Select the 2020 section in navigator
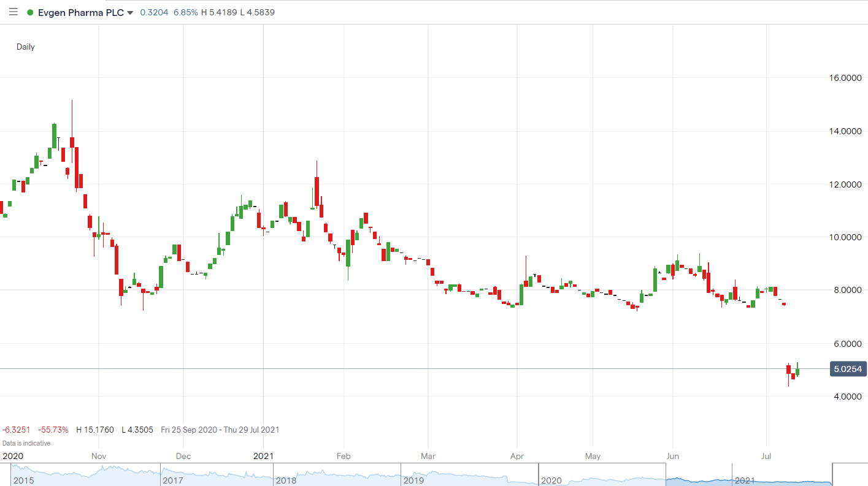This screenshot has width=868, height=486. click(553, 481)
